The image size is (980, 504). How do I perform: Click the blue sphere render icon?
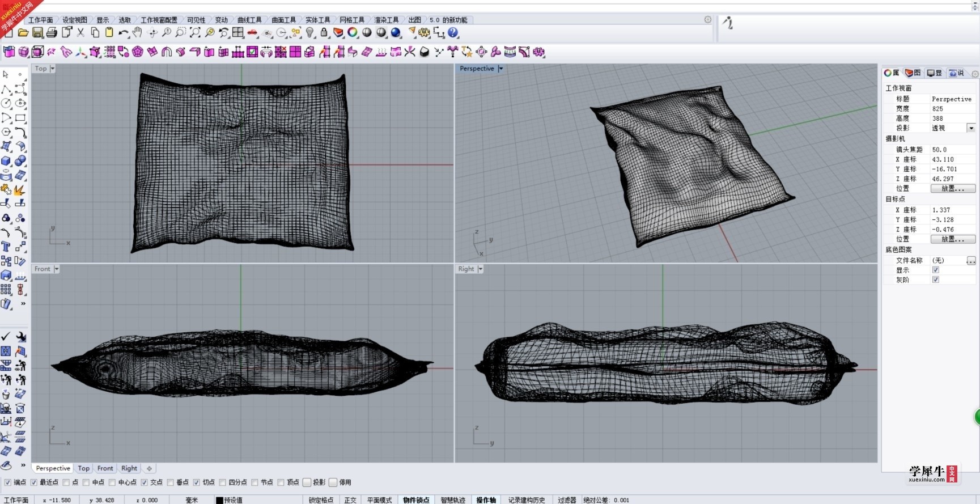tap(396, 33)
